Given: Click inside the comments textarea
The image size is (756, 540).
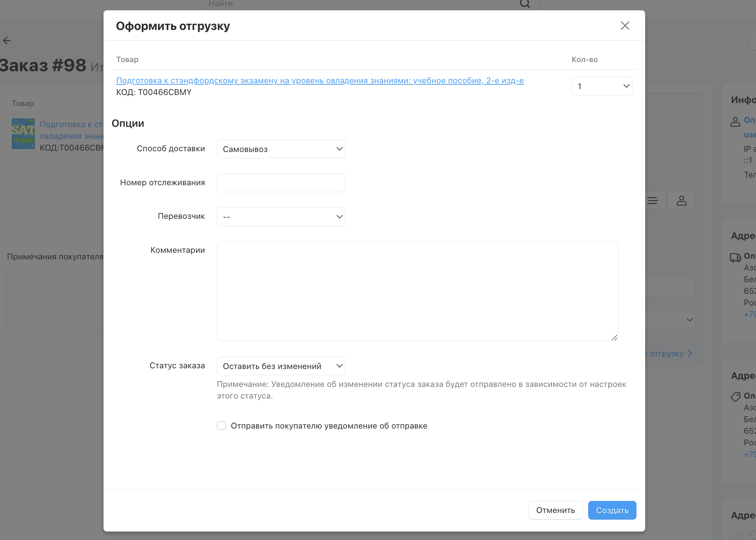Looking at the screenshot, I should [x=417, y=291].
